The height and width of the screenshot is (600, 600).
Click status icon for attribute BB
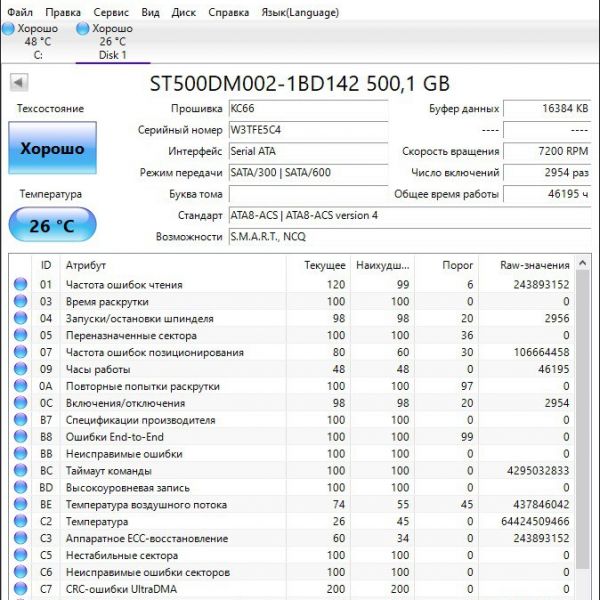click(x=20, y=453)
